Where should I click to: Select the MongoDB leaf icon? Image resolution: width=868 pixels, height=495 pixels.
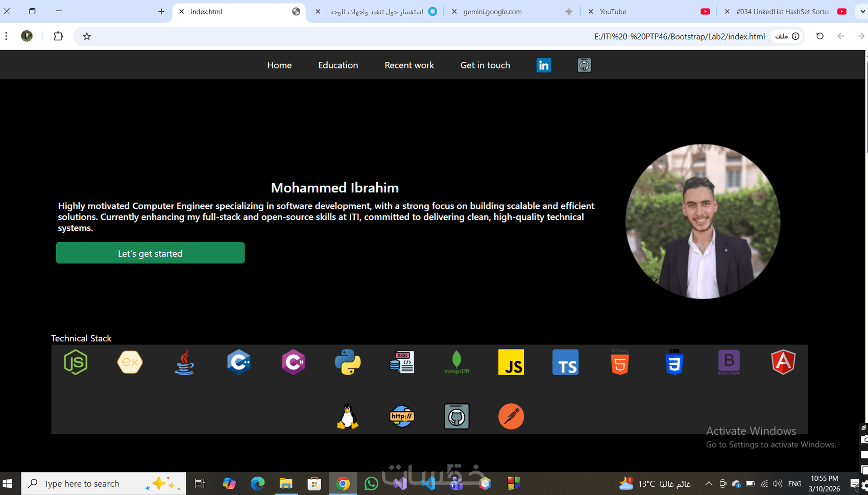pos(456,362)
